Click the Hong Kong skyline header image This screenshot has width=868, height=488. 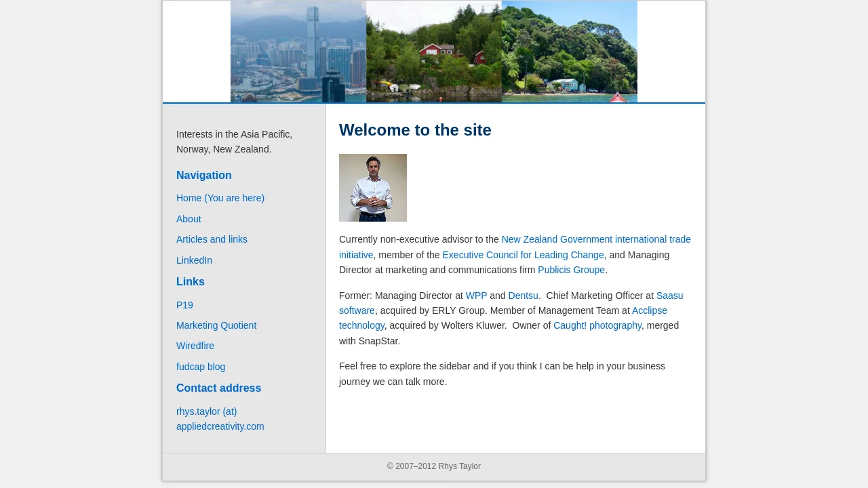tap(298, 52)
